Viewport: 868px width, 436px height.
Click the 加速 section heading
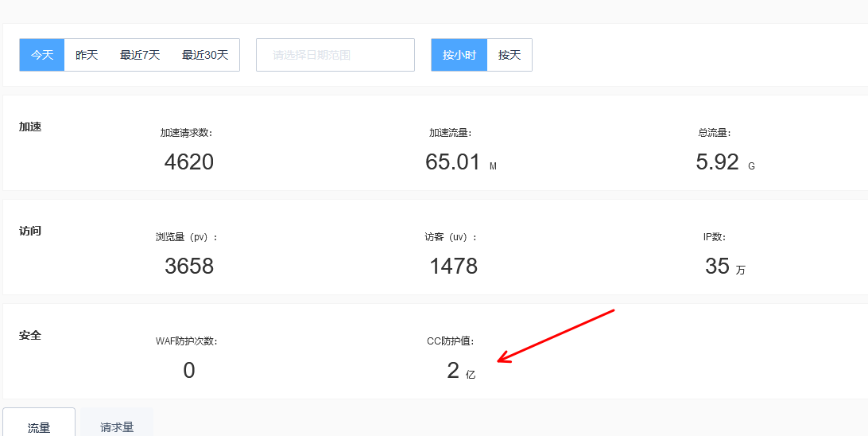30,127
